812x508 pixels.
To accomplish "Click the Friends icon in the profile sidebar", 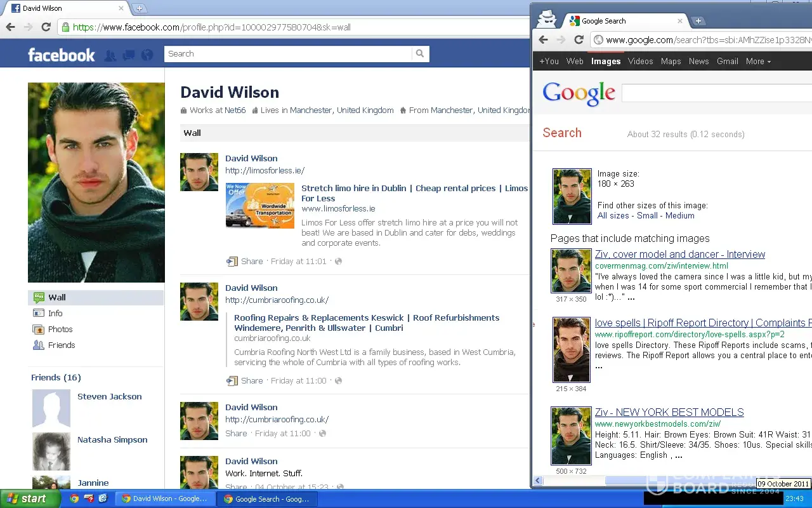I will [39, 345].
